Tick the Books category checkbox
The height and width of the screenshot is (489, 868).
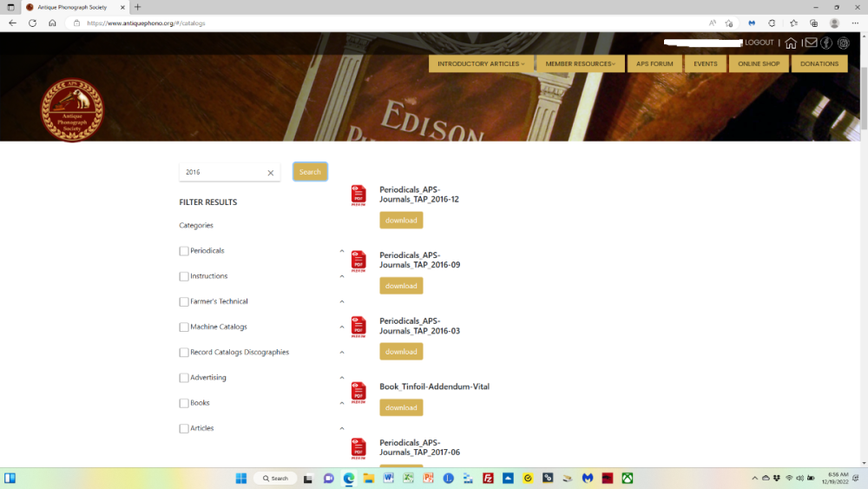[184, 403]
